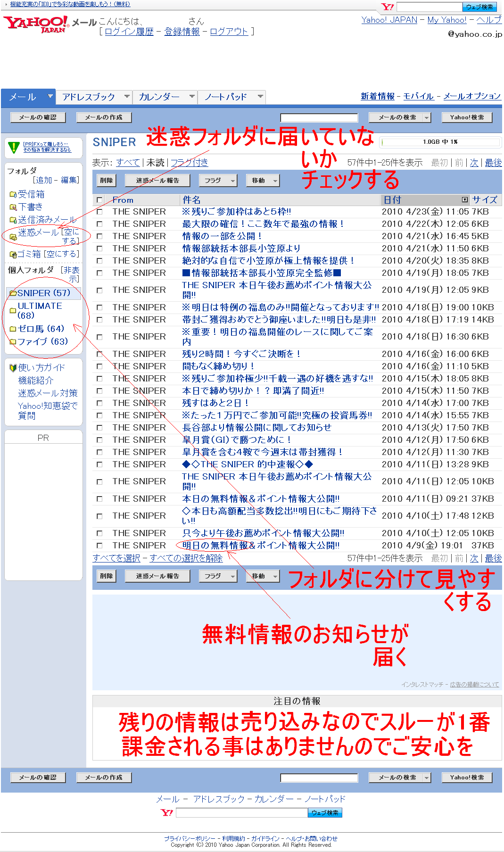This screenshot has height=852, width=504.
Task: Open the 迷惑メール spam folder icon
Action: coord(13,237)
